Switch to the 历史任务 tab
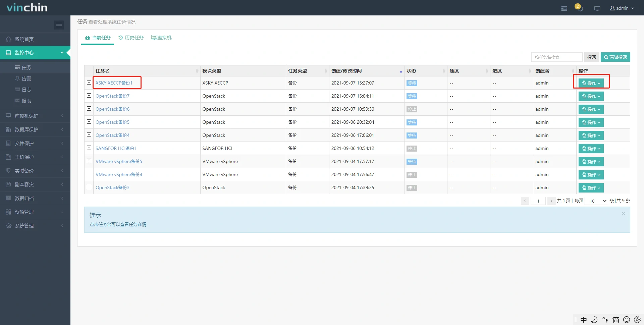The width and height of the screenshot is (644, 325). click(x=131, y=38)
